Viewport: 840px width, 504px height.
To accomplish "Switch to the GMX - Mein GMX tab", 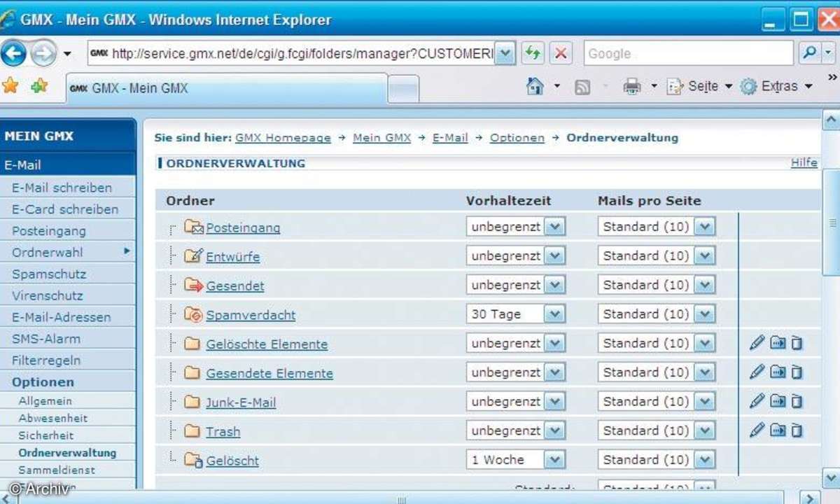I will (x=227, y=88).
